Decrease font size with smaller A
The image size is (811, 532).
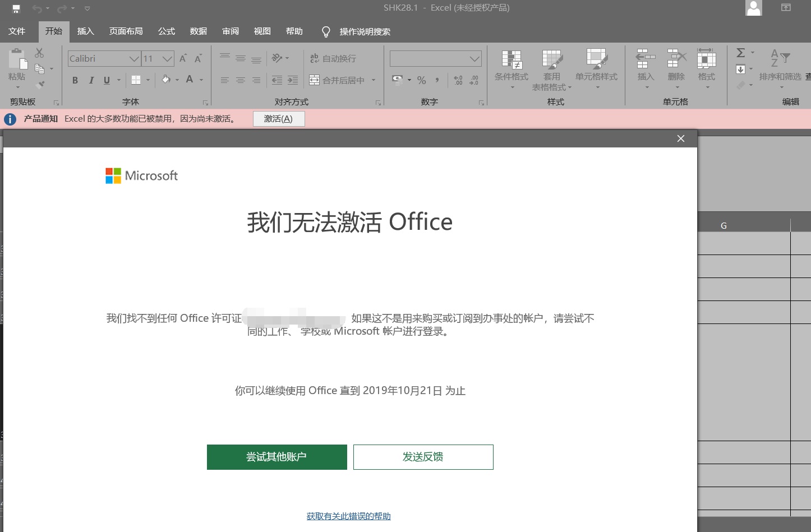pyautogui.click(x=198, y=58)
